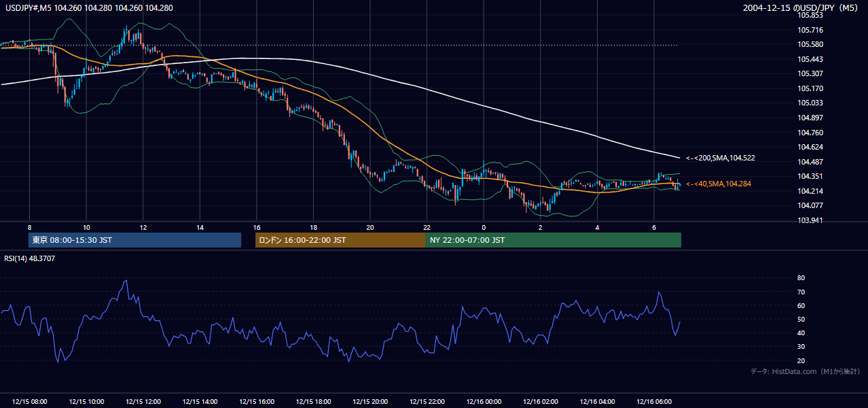
Task: Click hour 20 on price chart time axis
Action: click(x=369, y=227)
